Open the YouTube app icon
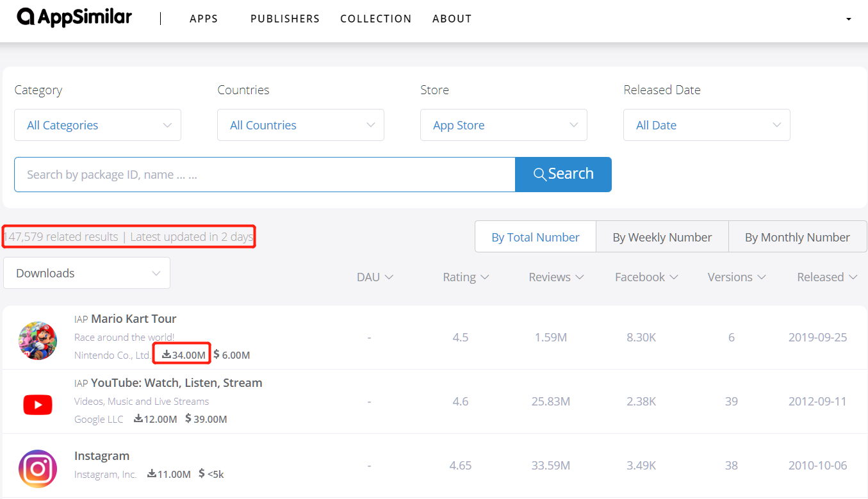The height and width of the screenshot is (499, 868). pos(38,405)
